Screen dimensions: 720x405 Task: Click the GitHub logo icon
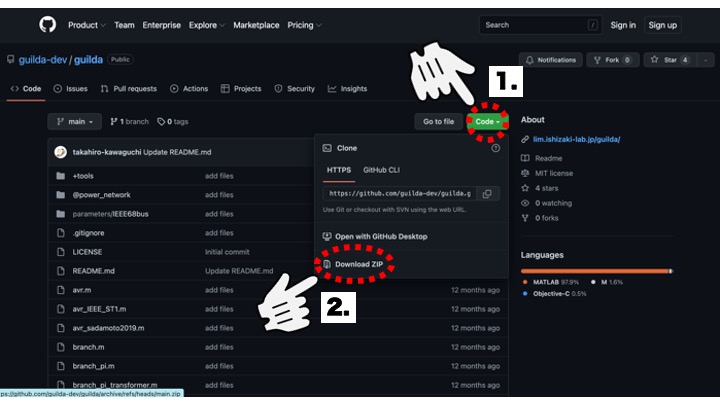pyautogui.click(x=47, y=24)
